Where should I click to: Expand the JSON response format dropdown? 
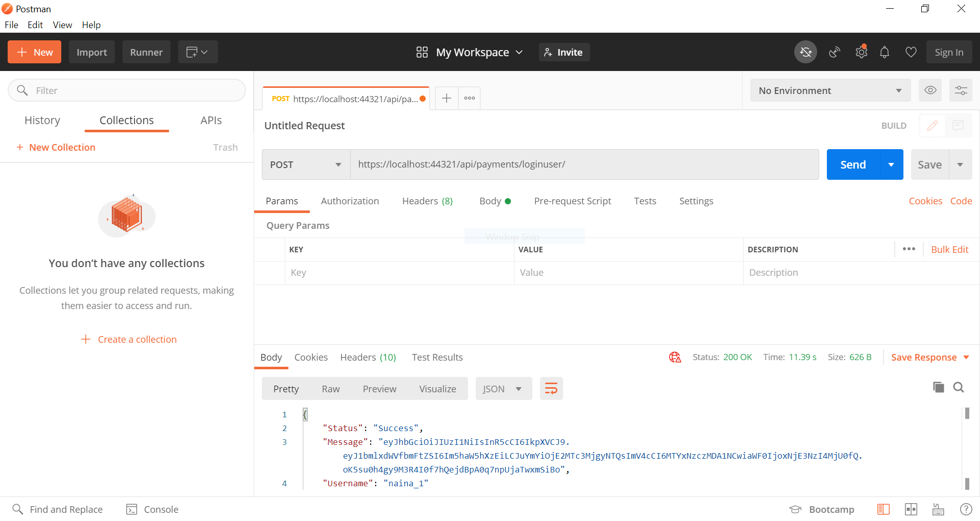point(503,388)
